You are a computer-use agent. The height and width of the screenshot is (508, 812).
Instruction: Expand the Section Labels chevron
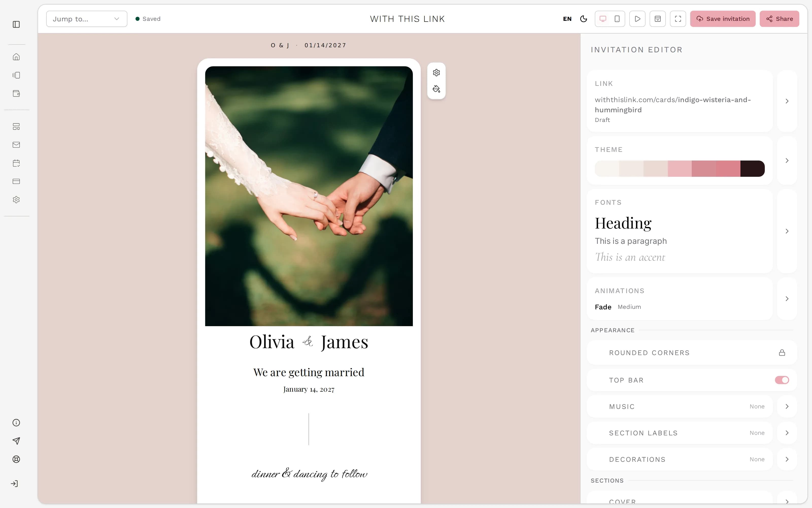tap(787, 433)
